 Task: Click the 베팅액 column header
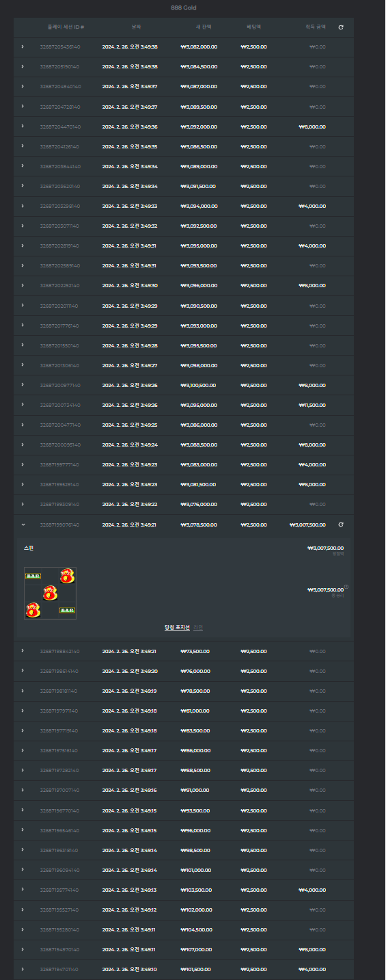[x=253, y=27]
